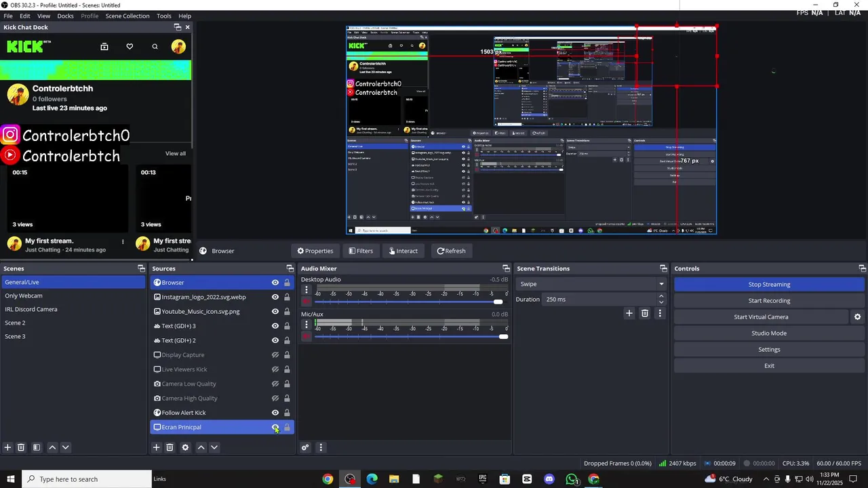Show the Live Viewers Kick source
The width and height of the screenshot is (868, 488).
point(275,369)
